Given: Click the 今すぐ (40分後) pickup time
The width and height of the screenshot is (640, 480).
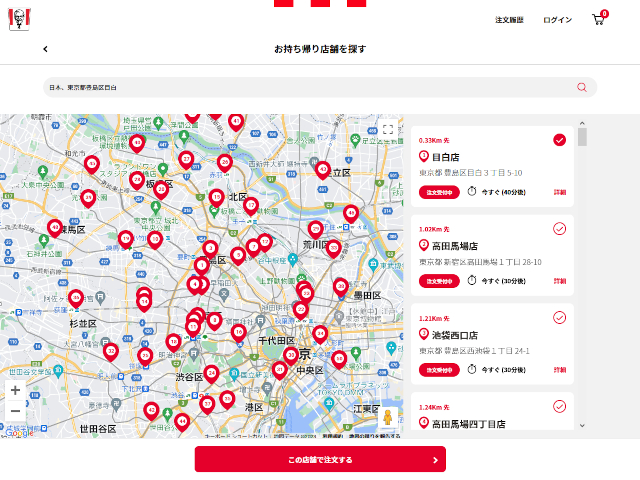Looking at the screenshot, I should (504, 192).
